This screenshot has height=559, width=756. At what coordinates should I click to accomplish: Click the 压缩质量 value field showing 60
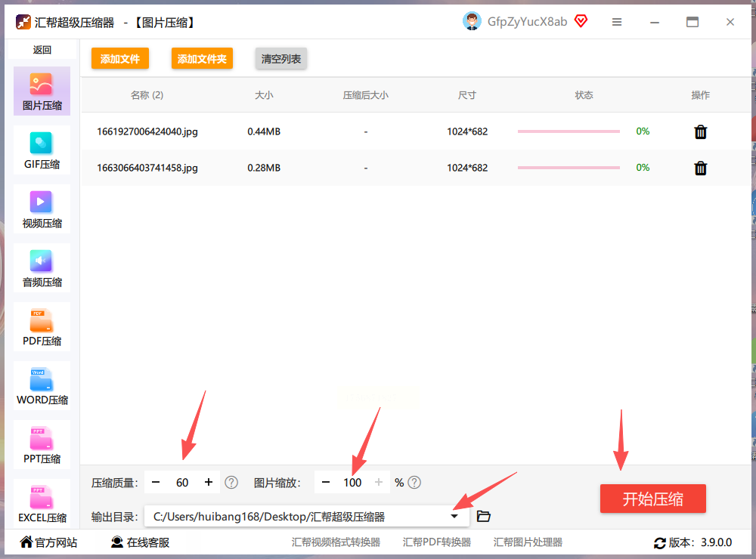[x=182, y=483]
